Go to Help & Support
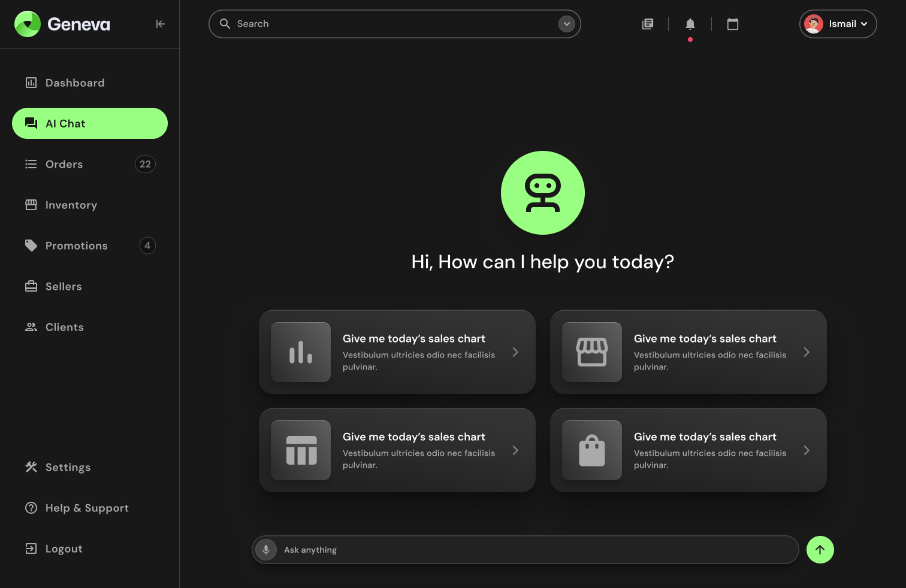This screenshot has height=588, width=906. click(x=87, y=508)
